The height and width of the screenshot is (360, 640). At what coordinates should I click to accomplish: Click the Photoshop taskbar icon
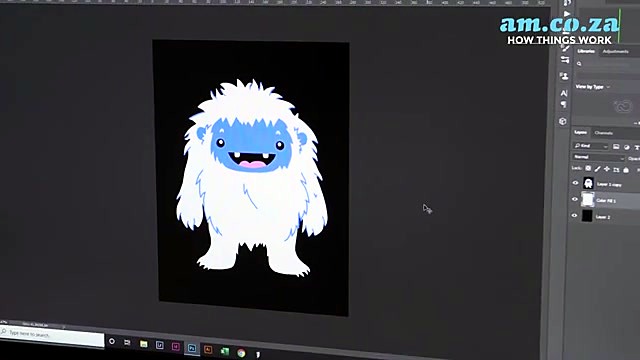pyautogui.click(x=191, y=348)
